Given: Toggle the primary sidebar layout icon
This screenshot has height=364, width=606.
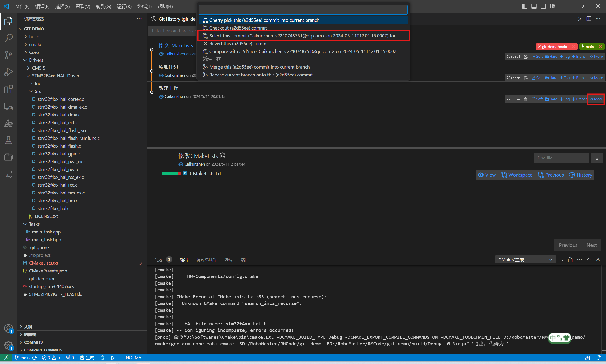Looking at the screenshot, I should click(525, 6).
